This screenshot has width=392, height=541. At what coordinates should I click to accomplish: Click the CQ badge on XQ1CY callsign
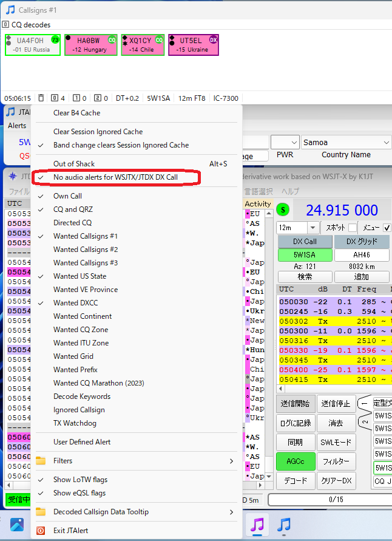[158, 39]
